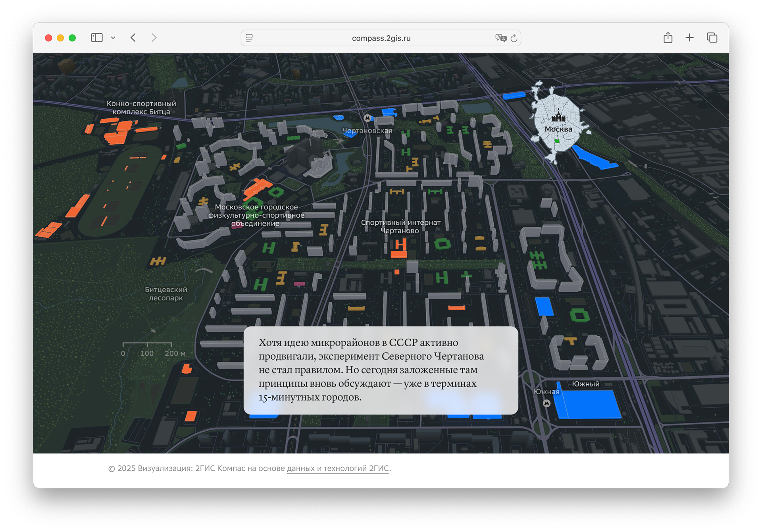The image size is (762, 532).
Task: Click the orange Спортивный интернат building
Action: coord(399,249)
